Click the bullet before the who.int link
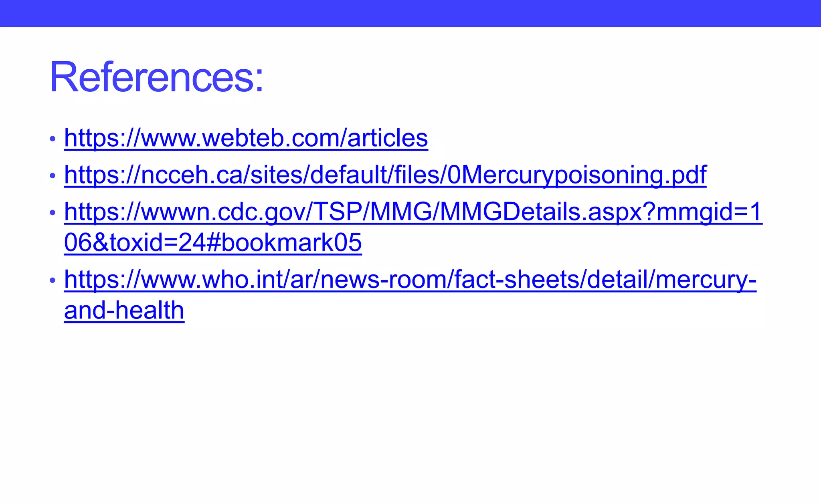Screen dimensions: 821x504 [53, 280]
